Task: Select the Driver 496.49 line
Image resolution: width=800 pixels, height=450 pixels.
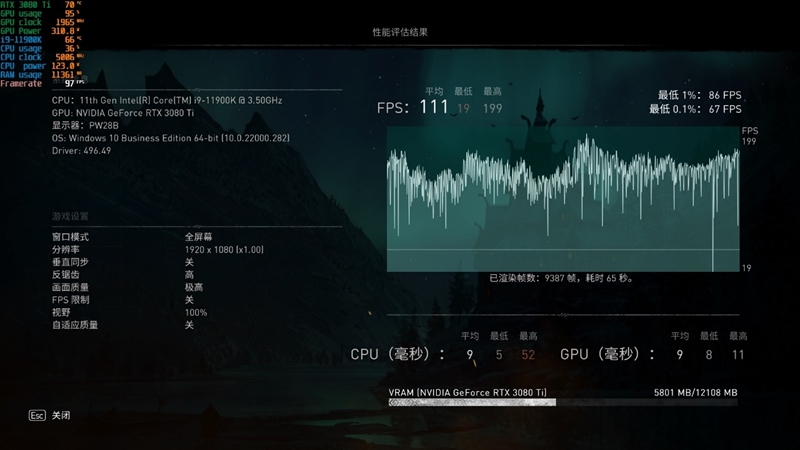Action: [x=81, y=151]
